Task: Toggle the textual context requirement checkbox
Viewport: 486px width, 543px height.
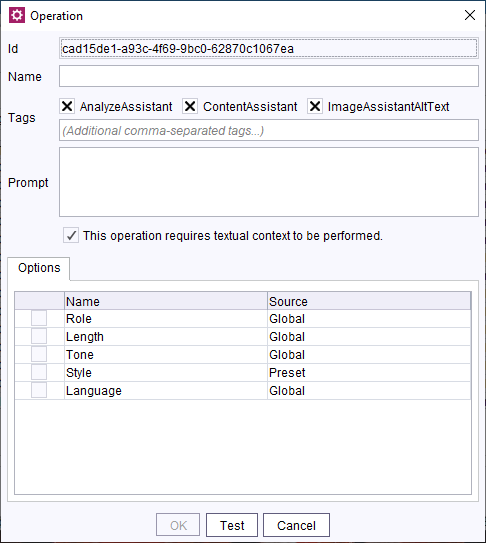Action: pos(71,235)
